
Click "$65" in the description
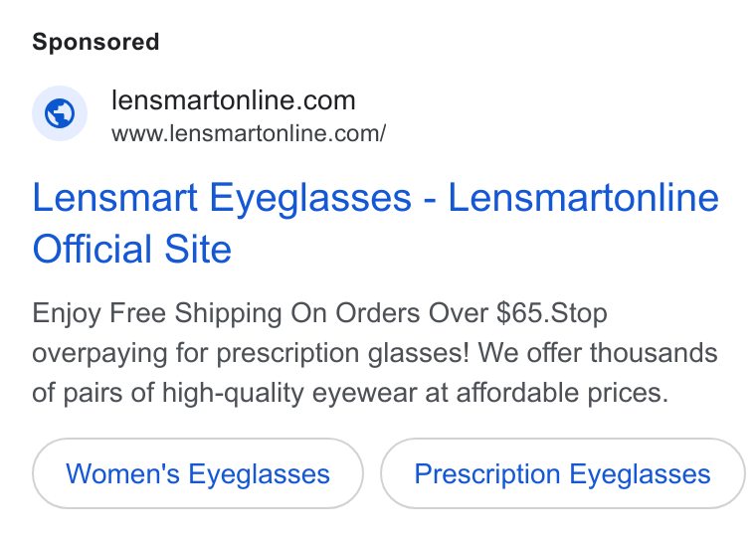pyautogui.click(x=519, y=313)
